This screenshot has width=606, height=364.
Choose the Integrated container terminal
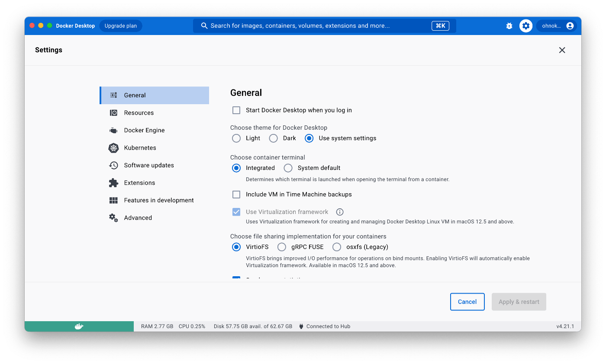[236, 168]
